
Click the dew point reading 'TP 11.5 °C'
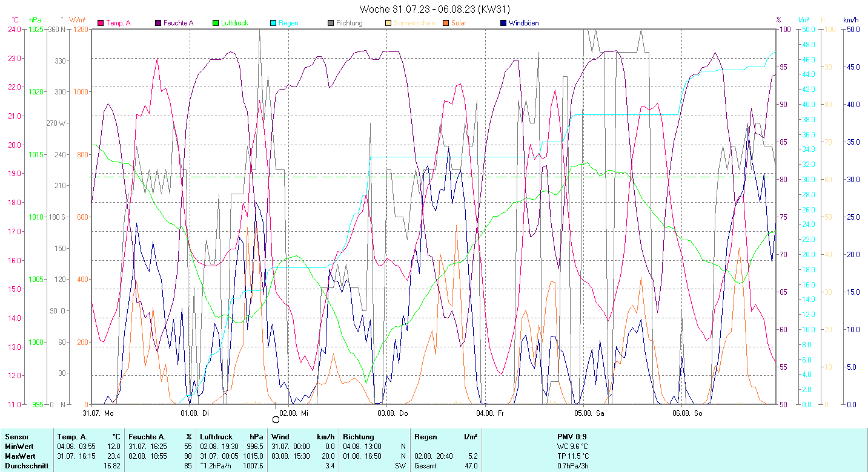point(573,456)
